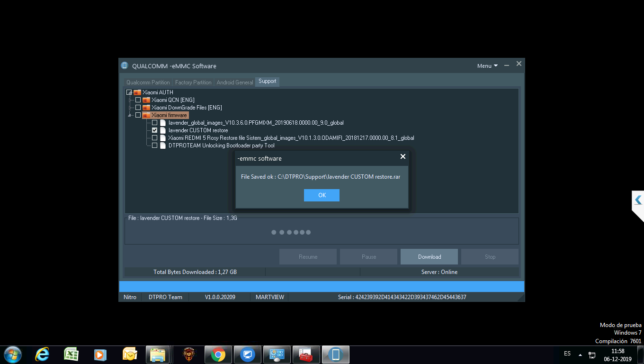This screenshot has width=644, height=364.
Task: Click the Xiaomi DownGrade Files folder icon
Action: pyautogui.click(x=146, y=108)
